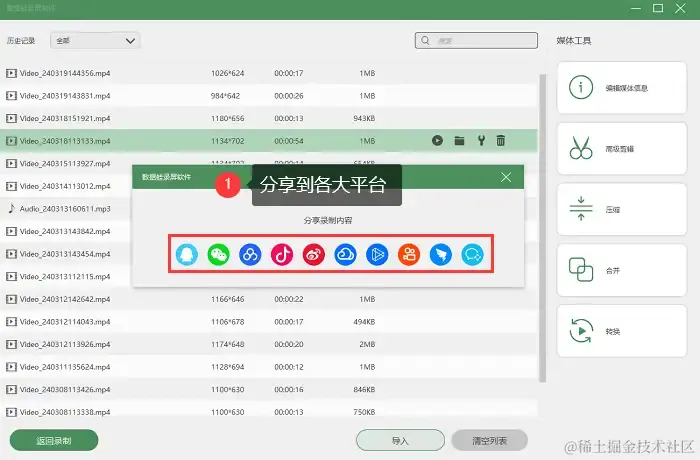Close the share recording dialog
This screenshot has width=700, height=460.
click(506, 177)
